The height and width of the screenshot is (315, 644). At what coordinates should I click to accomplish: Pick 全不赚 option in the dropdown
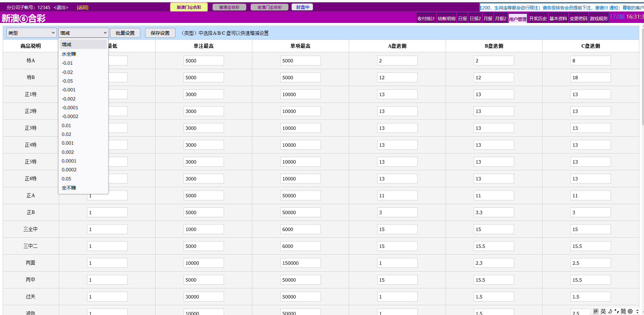point(69,188)
